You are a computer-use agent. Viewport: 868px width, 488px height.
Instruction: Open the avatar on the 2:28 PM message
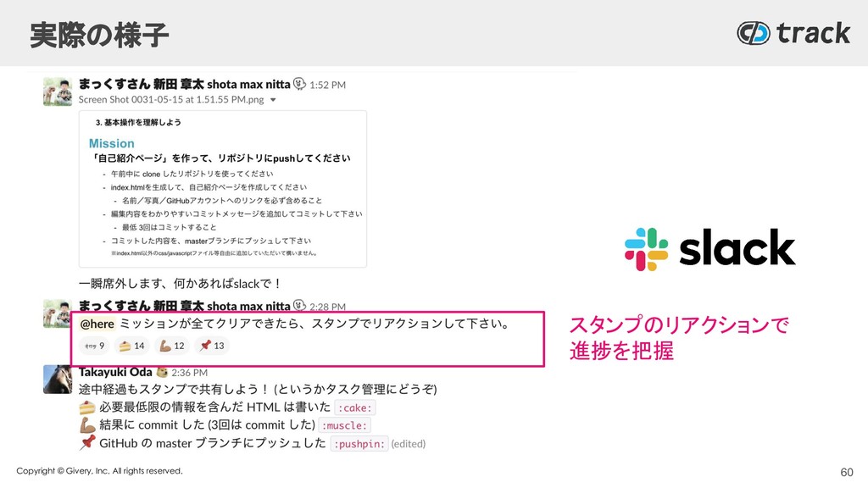pyautogui.click(x=58, y=313)
